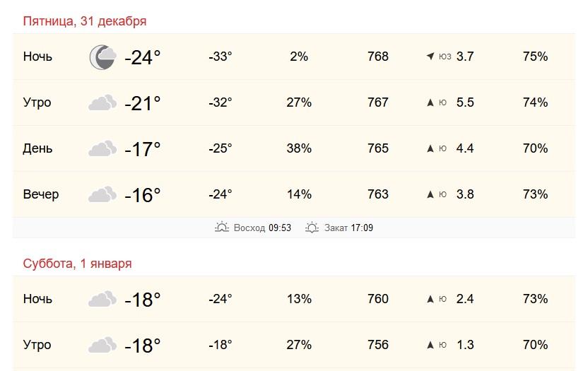Click the cloud icon for Friday daytime
588x371 pixels.
(x=102, y=149)
